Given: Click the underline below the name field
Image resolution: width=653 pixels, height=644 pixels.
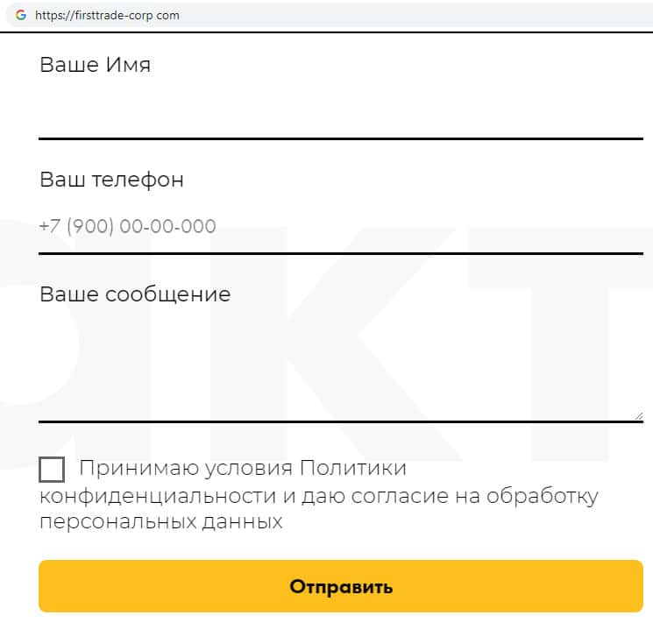Looking at the screenshot, I should pyautogui.click(x=340, y=138).
